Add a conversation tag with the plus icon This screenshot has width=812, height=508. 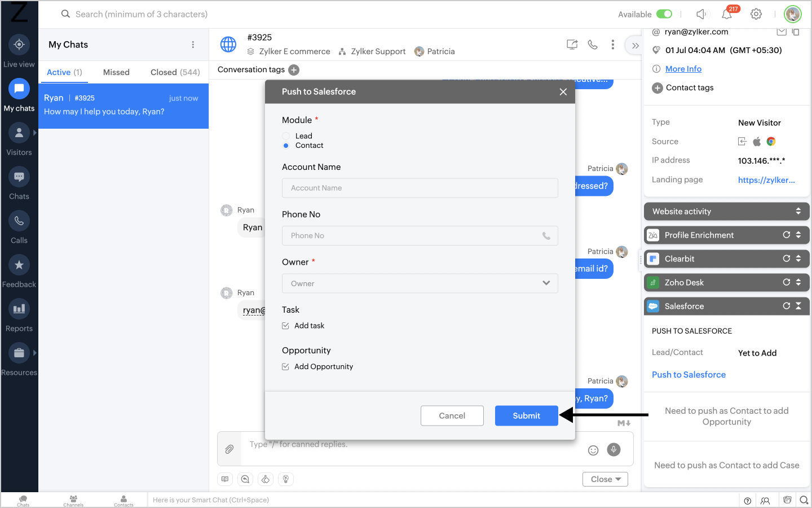click(294, 69)
